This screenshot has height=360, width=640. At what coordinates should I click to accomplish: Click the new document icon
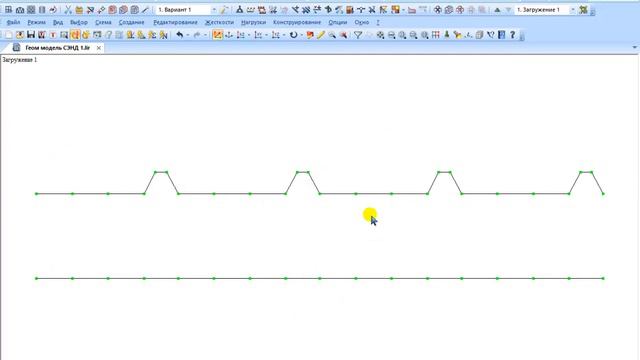pyautogui.click(x=9, y=35)
